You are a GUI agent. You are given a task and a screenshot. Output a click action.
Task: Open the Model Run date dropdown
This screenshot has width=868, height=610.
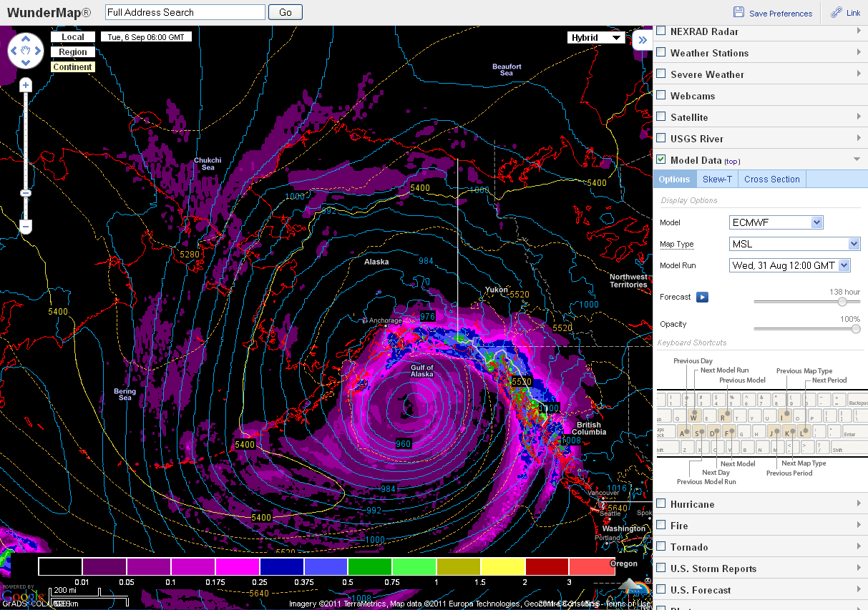click(790, 265)
